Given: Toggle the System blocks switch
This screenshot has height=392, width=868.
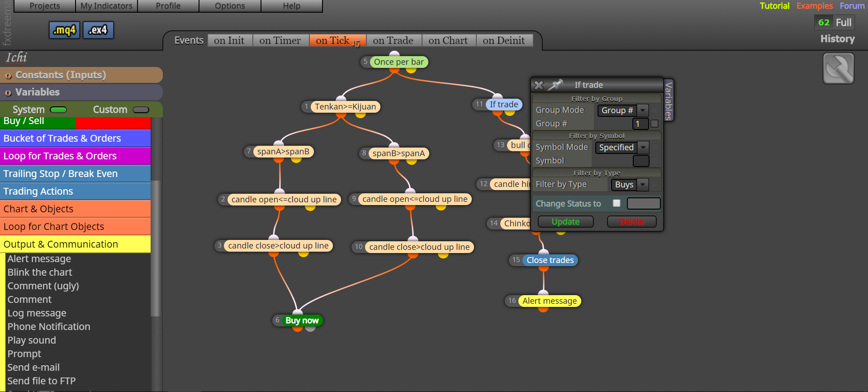Looking at the screenshot, I should click(58, 110).
